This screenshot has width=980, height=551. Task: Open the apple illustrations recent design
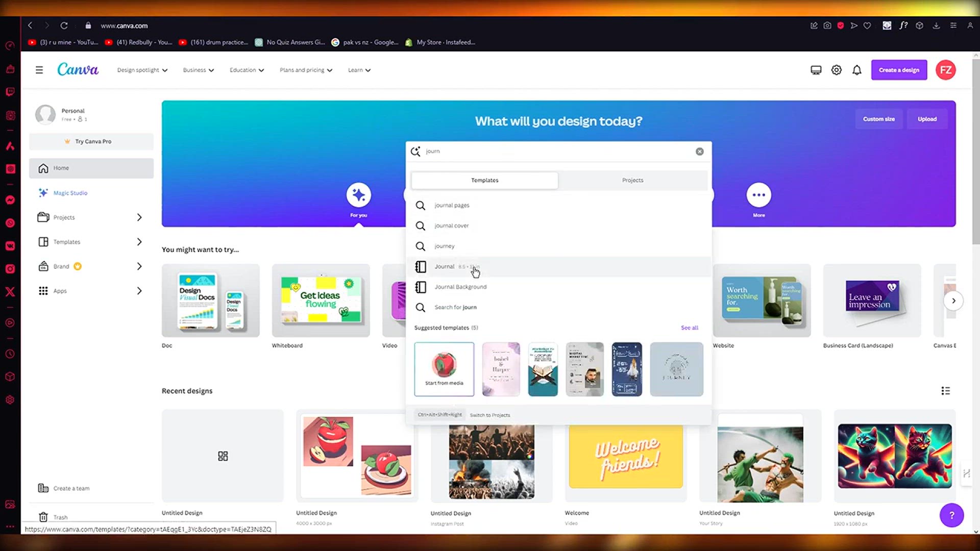coord(357,457)
